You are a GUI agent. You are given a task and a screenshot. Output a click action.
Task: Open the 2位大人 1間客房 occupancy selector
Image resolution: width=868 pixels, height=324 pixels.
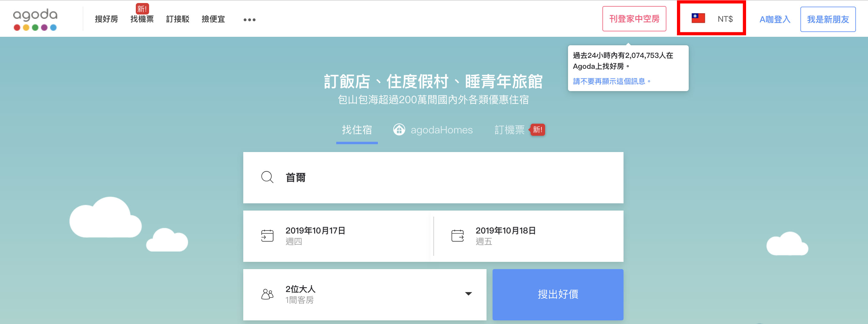(x=365, y=294)
